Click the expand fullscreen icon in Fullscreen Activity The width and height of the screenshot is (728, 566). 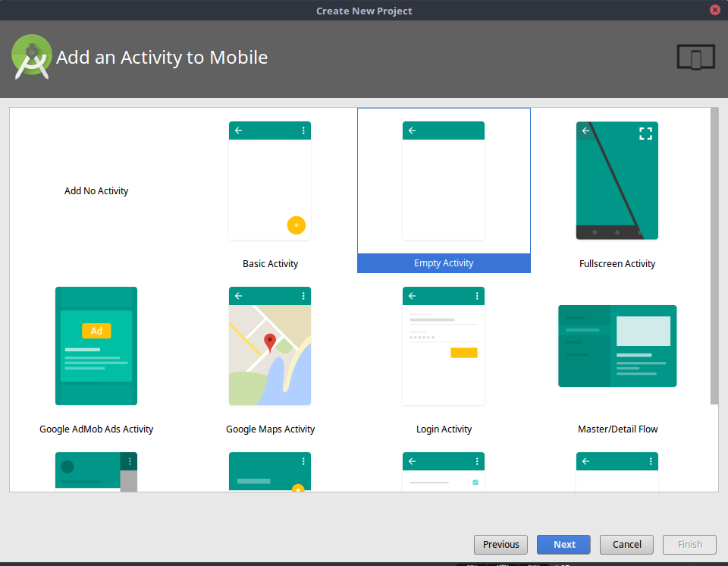click(x=645, y=134)
